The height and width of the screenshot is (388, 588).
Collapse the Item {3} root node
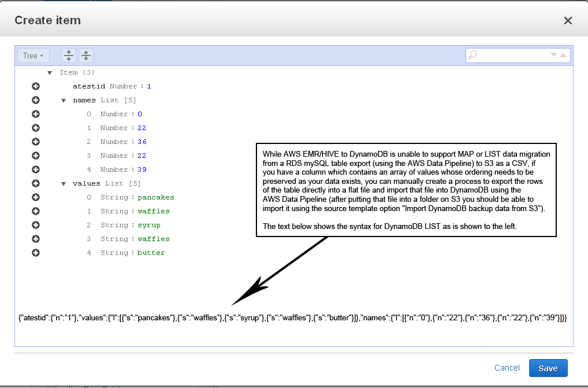(50, 73)
